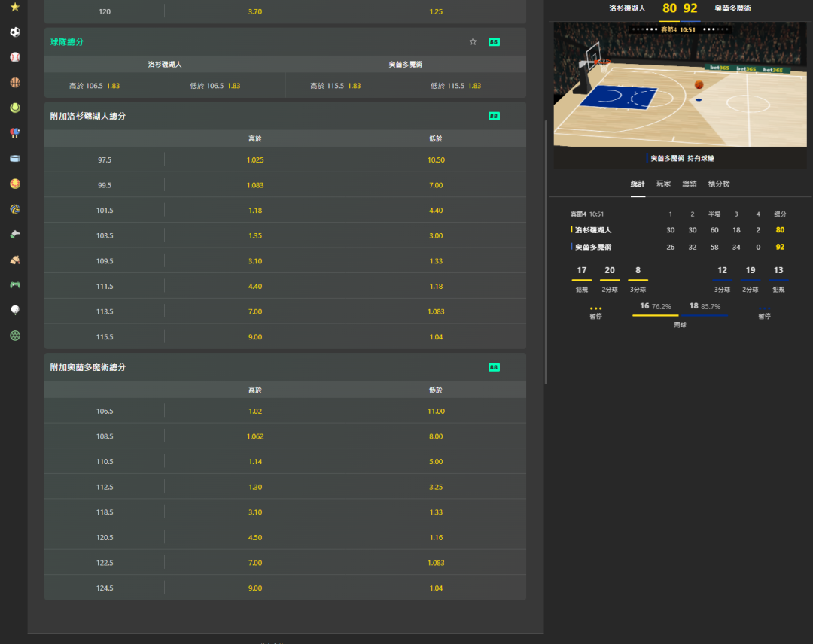Viewport: 813px width, 644px height.
Task: Select golf ball icon in sidebar
Action: click(x=15, y=311)
